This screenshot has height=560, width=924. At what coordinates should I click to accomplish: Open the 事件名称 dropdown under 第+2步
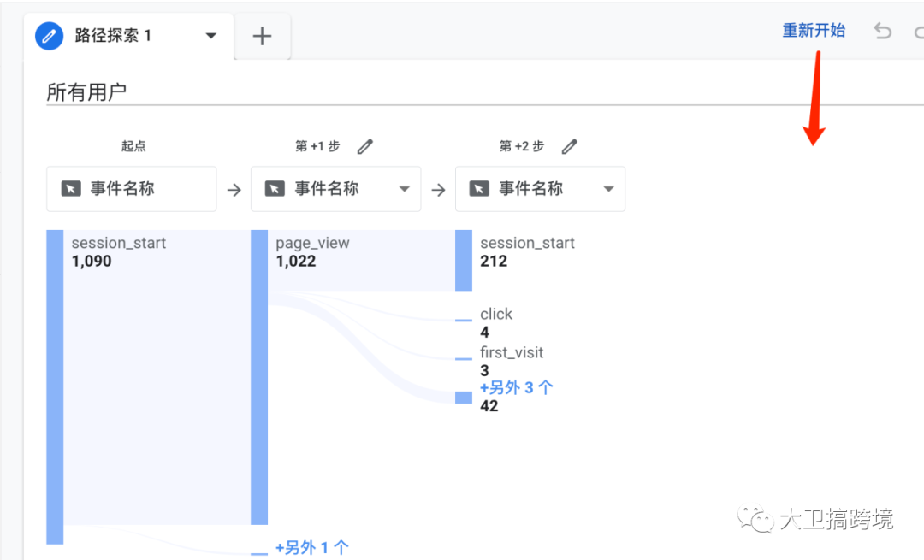607,188
